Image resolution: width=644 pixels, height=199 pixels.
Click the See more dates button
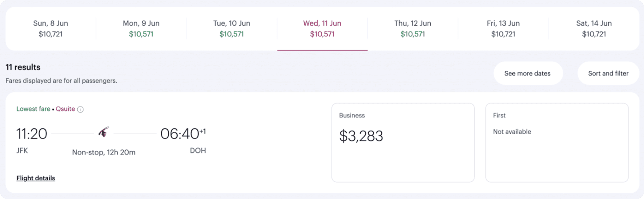click(x=528, y=73)
